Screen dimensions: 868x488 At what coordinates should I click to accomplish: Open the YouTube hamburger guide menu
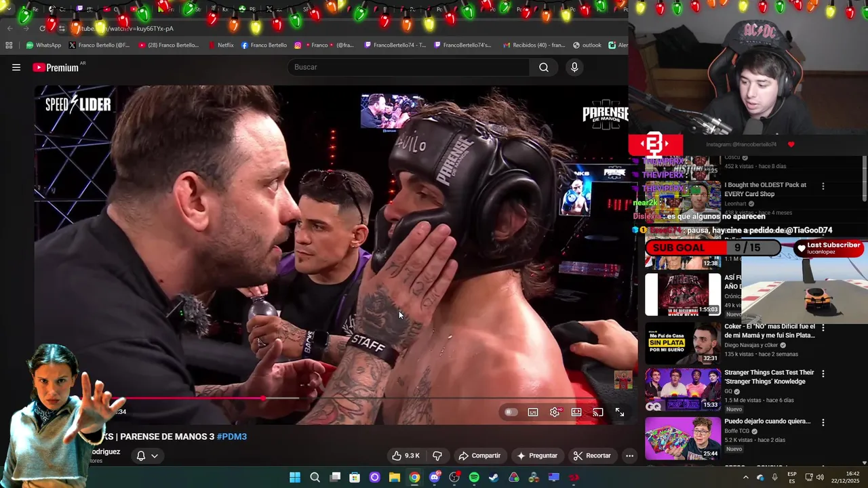pyautogui.click(x=16, y=67)
